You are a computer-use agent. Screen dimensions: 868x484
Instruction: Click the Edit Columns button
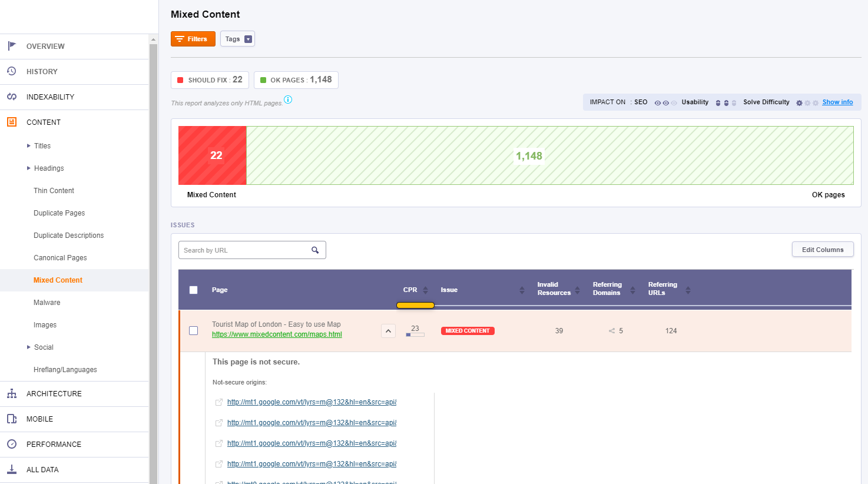tap(822, 250)
